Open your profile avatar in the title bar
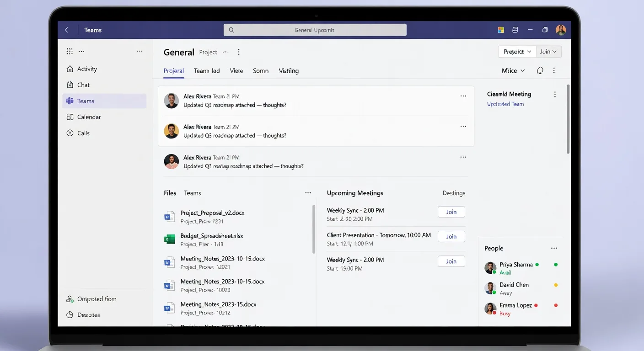Viewport: 644px width, 351px height. tap(561, 29)
